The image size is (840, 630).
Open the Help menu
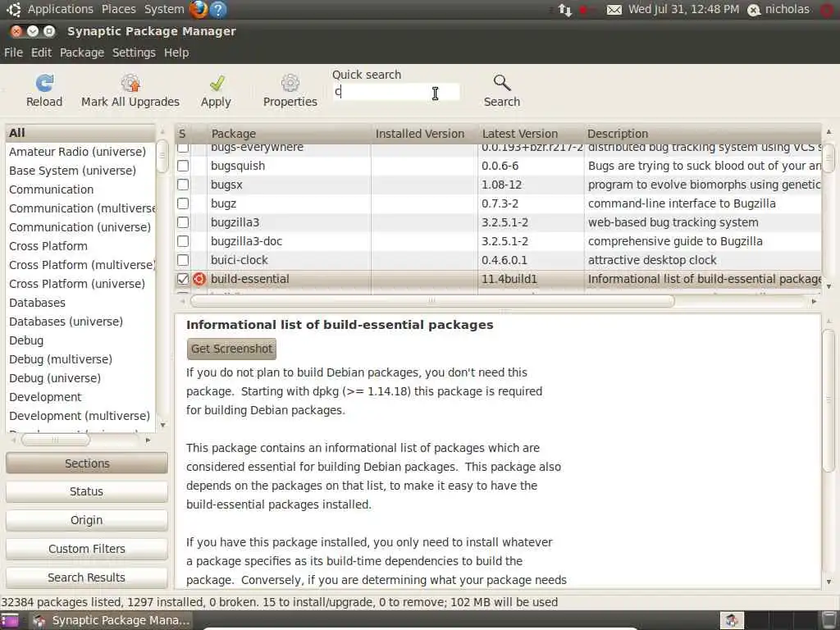176,52
